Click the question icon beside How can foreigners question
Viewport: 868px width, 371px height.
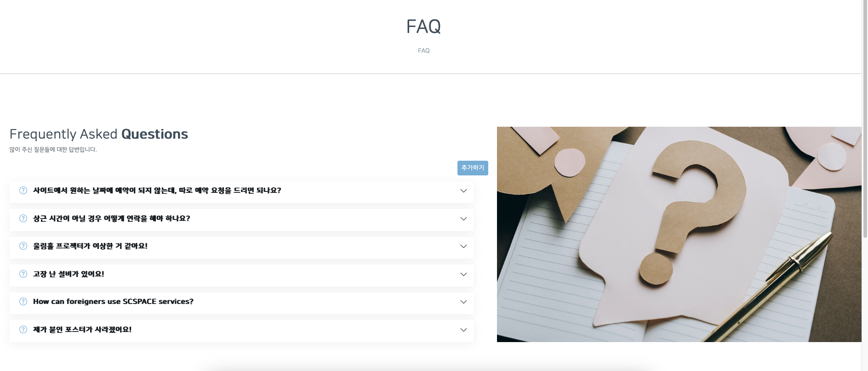click(x=23, y=302)
